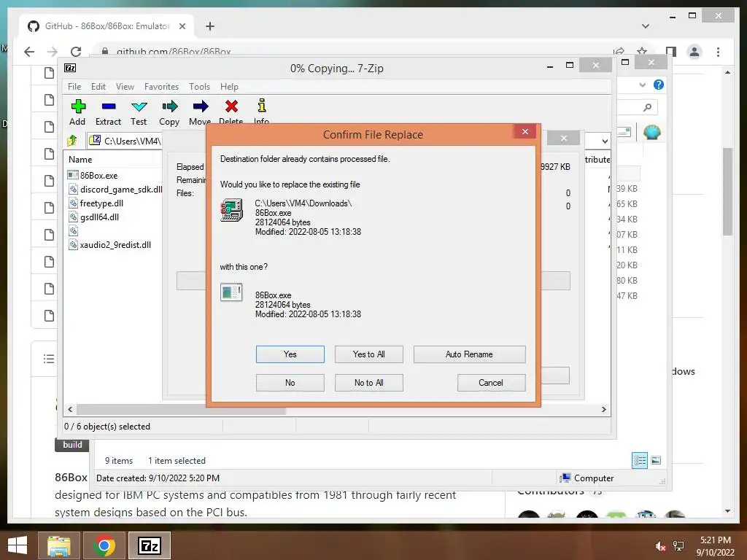Image resolution: width=747 pixels, height=560 pixels.
Task: Click the Move toolbar icon
Action: pos(201,106)
